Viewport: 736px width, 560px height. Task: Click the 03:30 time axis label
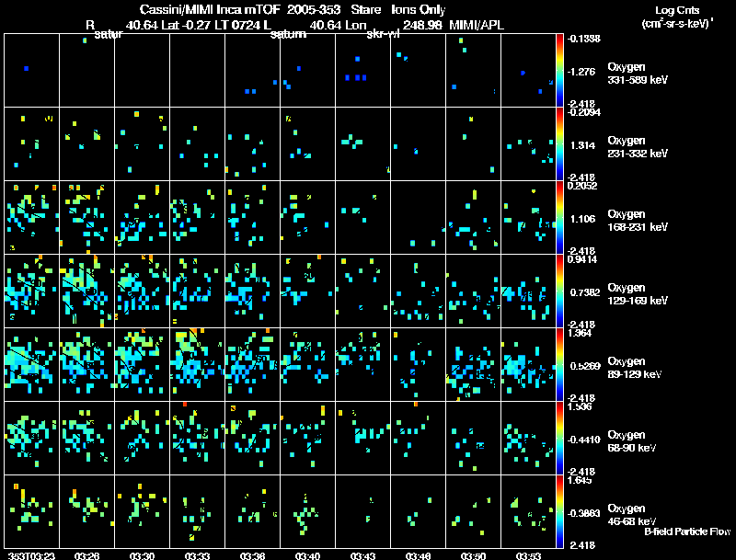click(x=142, y=556)
